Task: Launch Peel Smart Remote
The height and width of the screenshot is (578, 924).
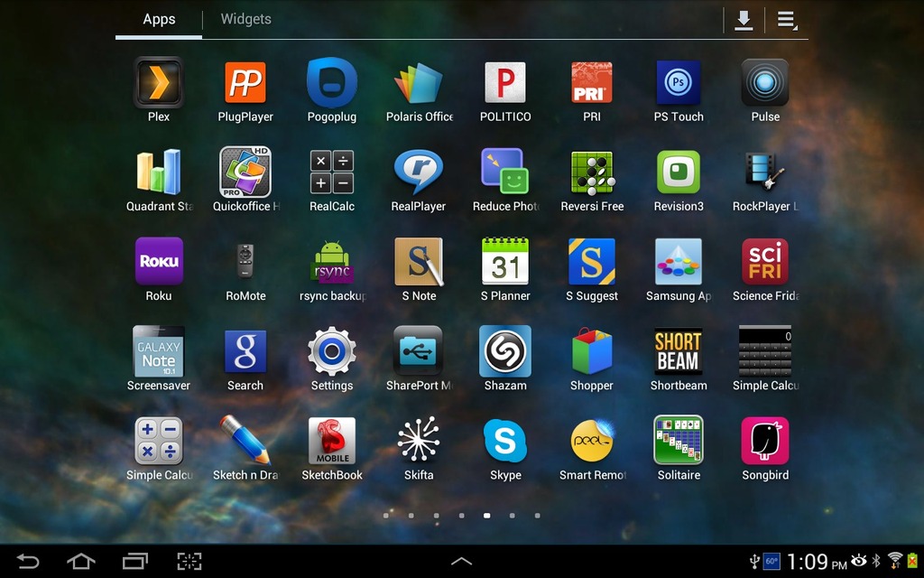Action: pos(592,441)
